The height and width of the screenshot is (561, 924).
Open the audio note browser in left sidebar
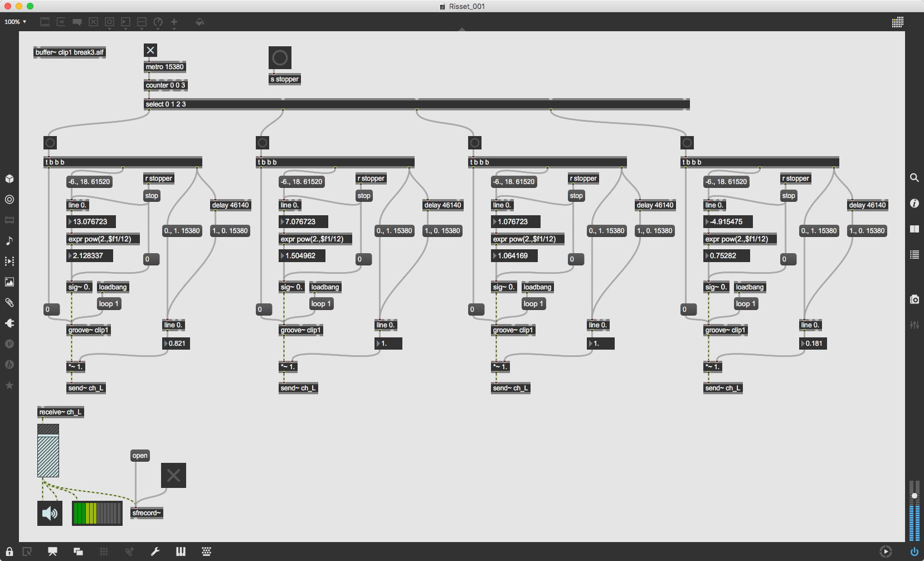pos(9,241)
